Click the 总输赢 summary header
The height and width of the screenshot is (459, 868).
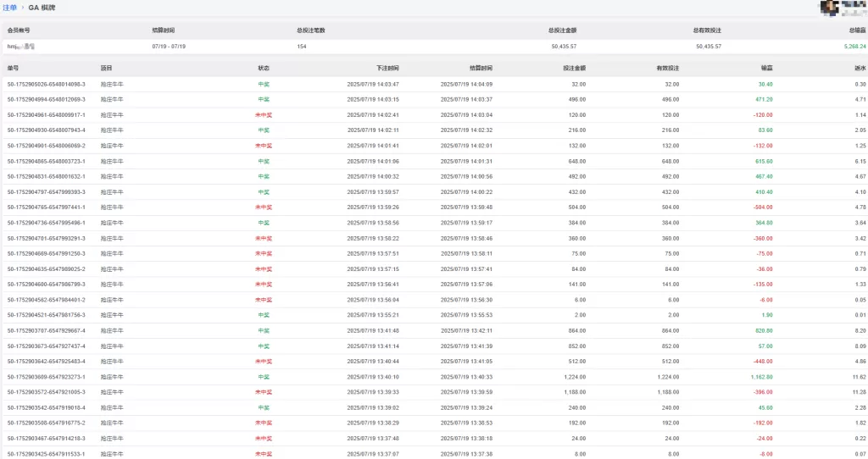(x=858, y=30)
